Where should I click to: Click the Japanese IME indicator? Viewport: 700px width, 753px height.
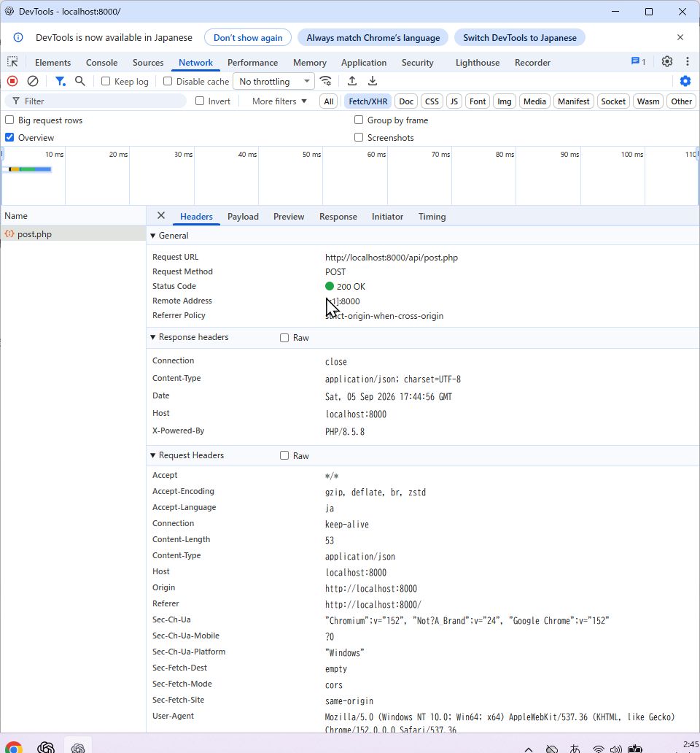pyautogui.click(x=575, y=749)
